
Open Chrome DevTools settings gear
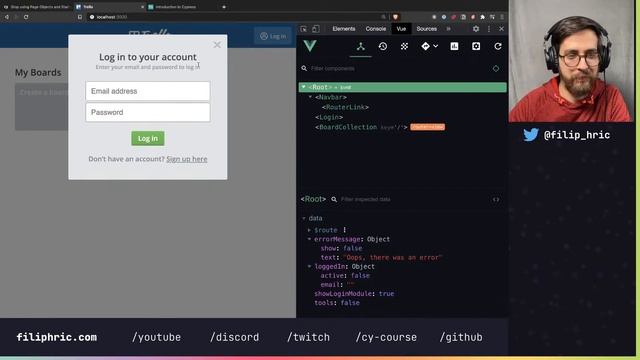coord(476,29)
